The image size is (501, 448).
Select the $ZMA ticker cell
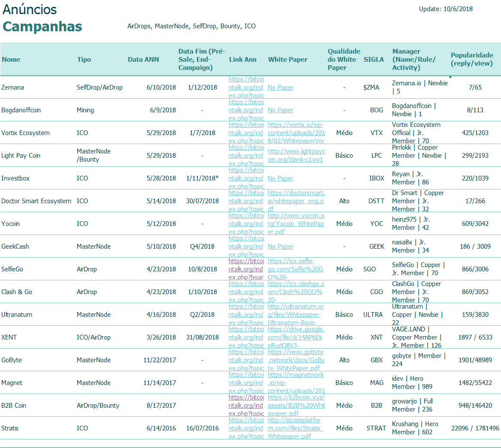click(x=371, y=87)
